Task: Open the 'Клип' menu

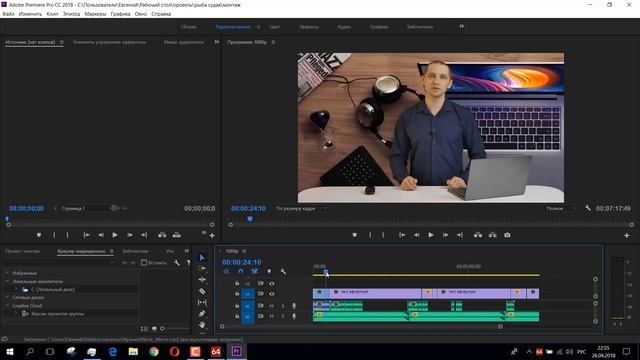Action: coord(52,14)
